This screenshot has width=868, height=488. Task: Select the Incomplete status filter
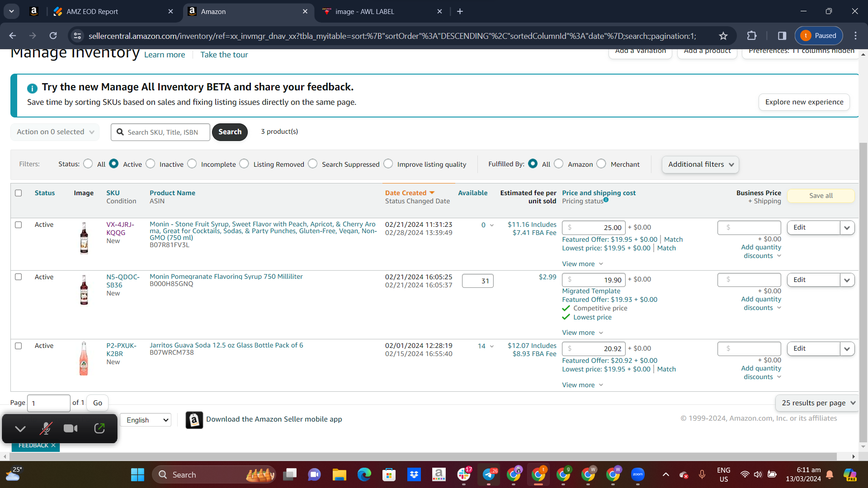tap(192, 164)
